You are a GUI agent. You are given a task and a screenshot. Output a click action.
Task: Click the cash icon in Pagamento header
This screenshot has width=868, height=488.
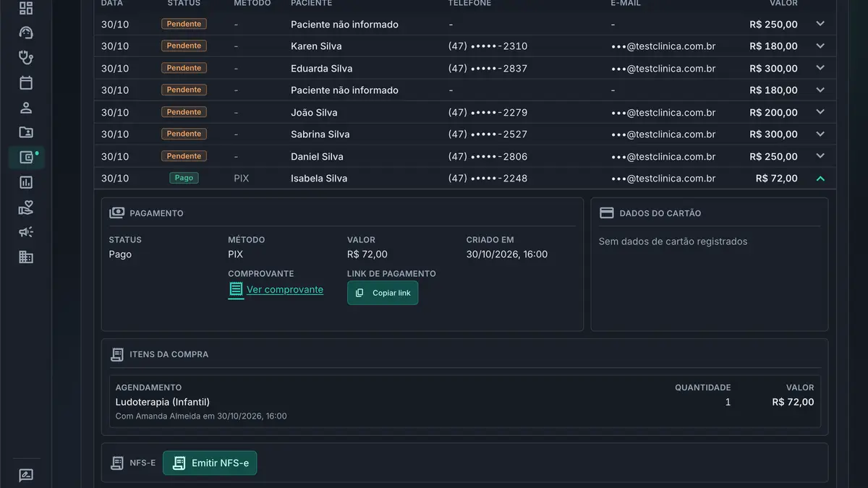[116, 213]
